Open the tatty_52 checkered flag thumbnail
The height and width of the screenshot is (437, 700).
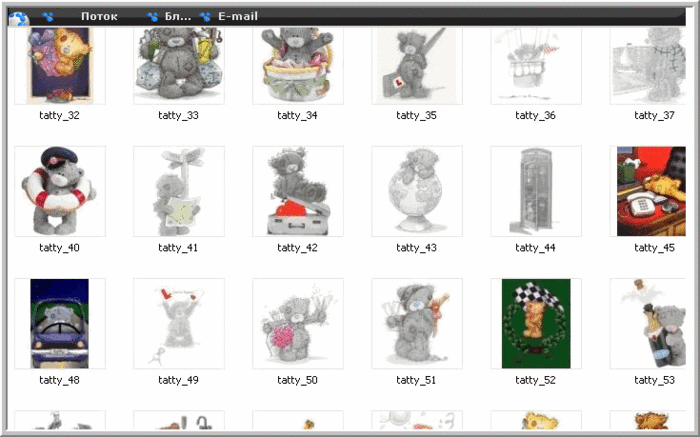[x=536, y=324]
